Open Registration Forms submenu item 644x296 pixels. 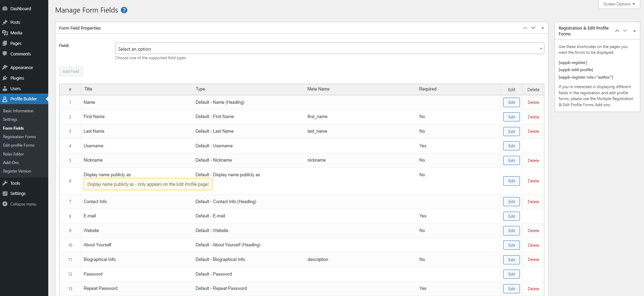[19, 137]
